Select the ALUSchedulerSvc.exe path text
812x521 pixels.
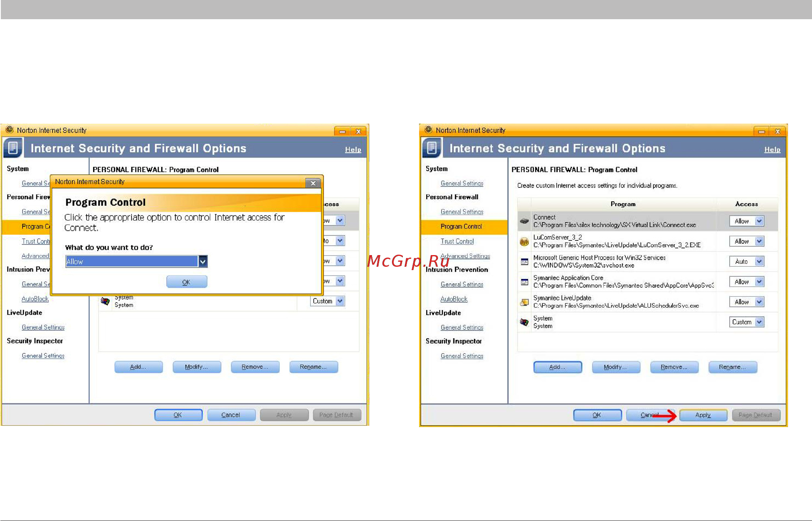coord(616,306)
